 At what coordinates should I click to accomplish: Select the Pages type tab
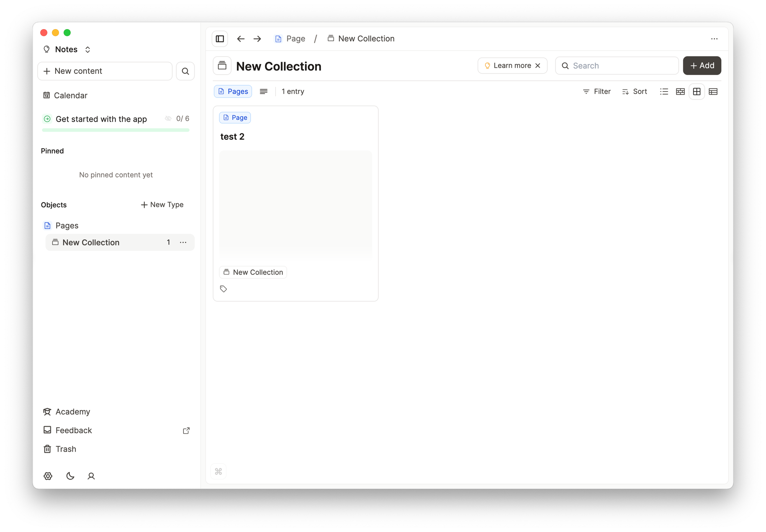click(x=233, y=91)
